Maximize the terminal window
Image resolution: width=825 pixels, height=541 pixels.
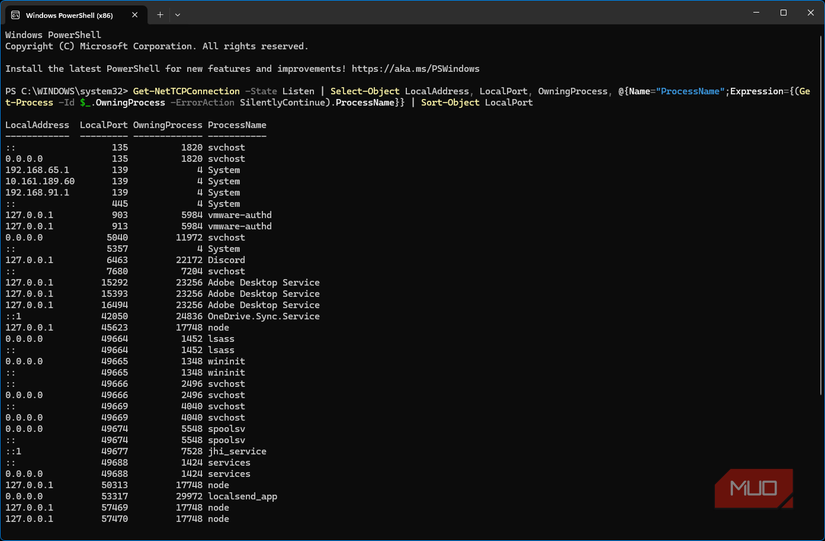783,13
